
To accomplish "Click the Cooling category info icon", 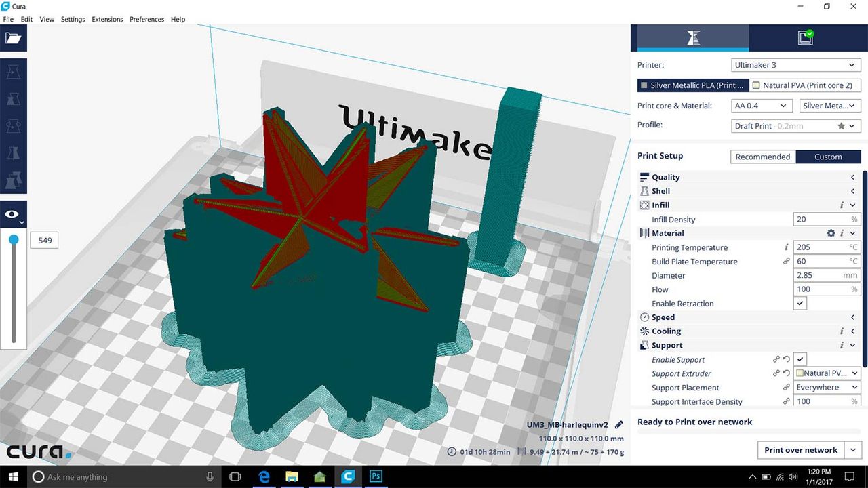I will pyautogui.click(x=842, y=331).
